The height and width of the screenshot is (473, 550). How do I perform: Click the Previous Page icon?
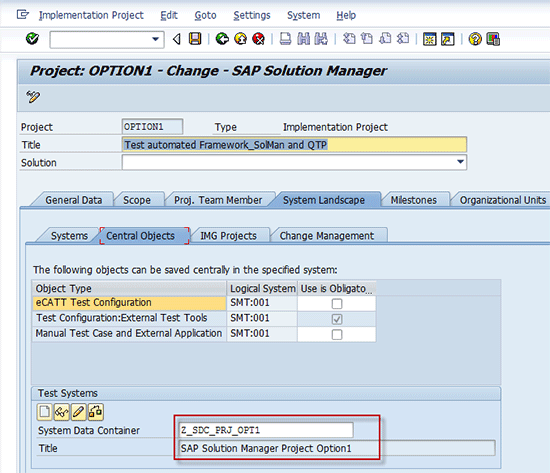coord(367,39)
